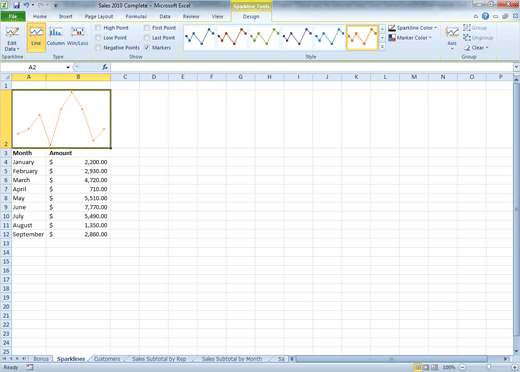Viewport: 520px width, 372px height.
Task: Open the File tab
Action: (13, 16)
